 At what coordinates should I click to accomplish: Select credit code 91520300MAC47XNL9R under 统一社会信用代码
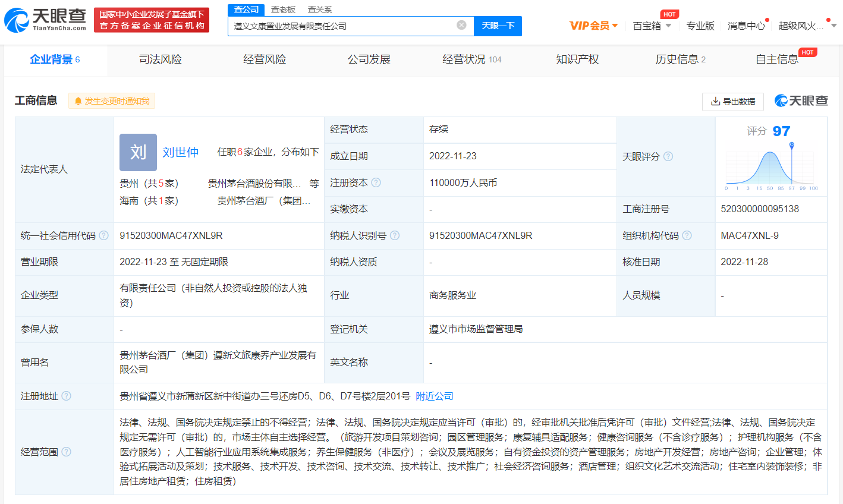[171, 235]
